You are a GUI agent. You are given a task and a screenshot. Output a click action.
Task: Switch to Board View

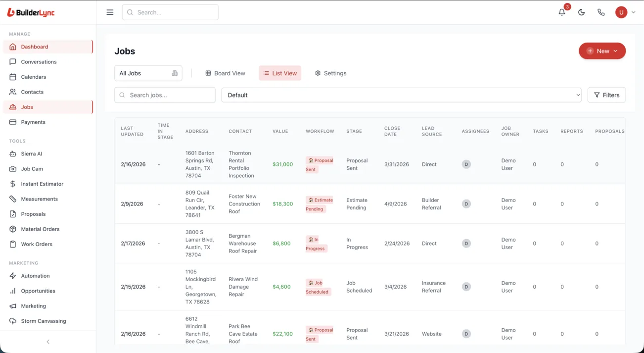click(x=225, y=73)
